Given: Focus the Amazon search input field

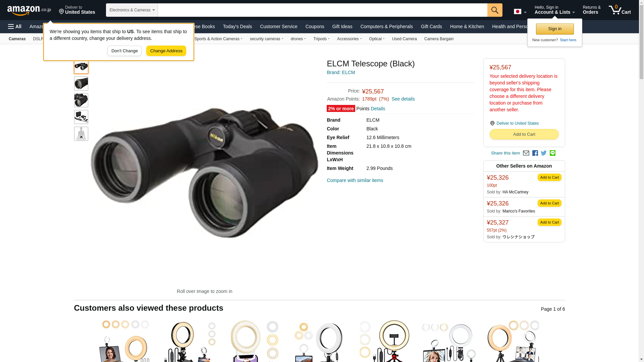Looking at the screenshot, I should point(322,10).
